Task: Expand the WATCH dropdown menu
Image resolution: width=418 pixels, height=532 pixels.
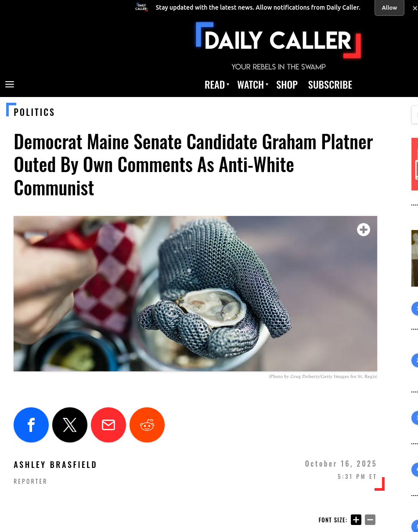Action: pos(252,85)
